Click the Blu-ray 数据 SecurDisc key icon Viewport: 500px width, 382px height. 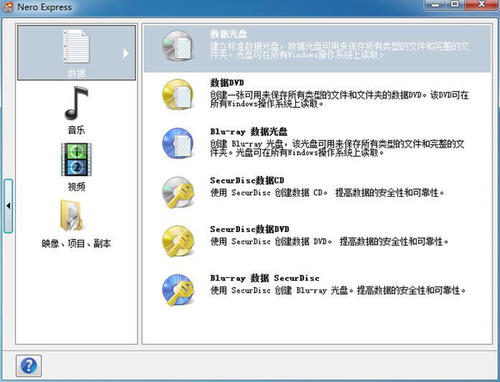(178, 290)
